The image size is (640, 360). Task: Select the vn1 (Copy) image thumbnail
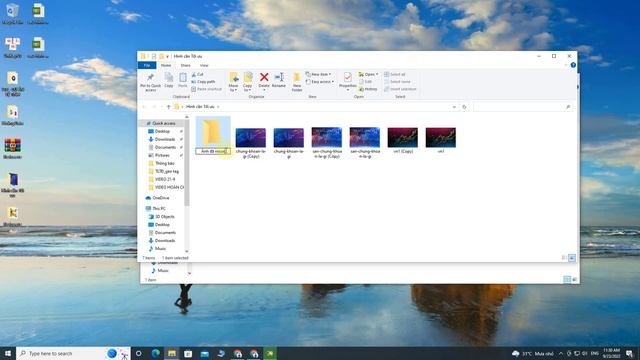click(402, 138)
